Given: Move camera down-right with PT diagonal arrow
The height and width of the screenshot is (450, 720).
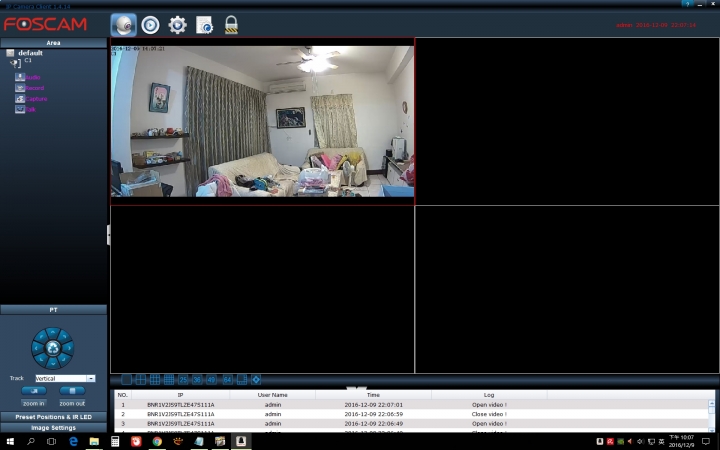Looking at the screenshot, I should pyautogui.click(x=64, y=360).
